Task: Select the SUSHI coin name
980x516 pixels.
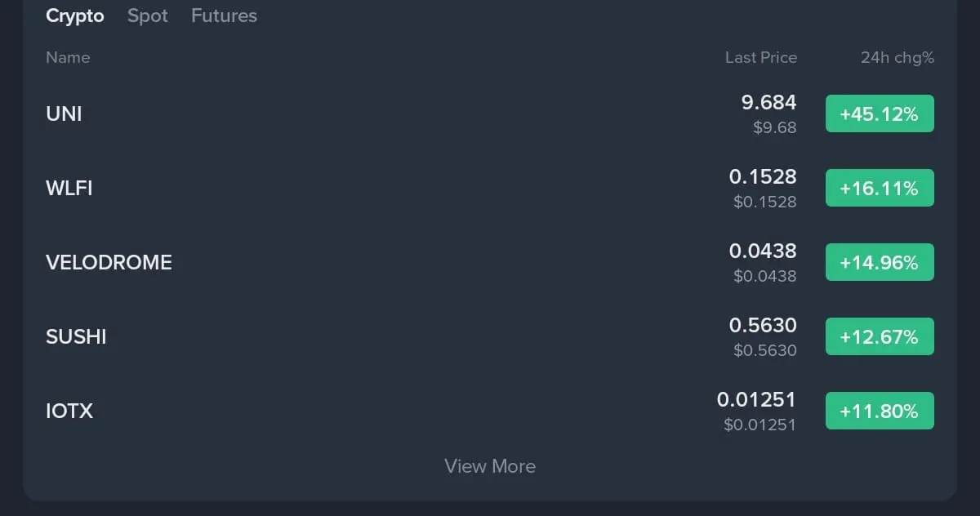Action: (x=76, y=337)
